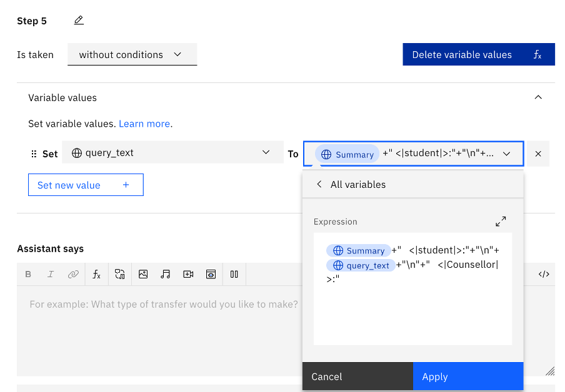Screen dimensions: 565x392
Task: Cancel the expression edit
Action: pos(357,376)
